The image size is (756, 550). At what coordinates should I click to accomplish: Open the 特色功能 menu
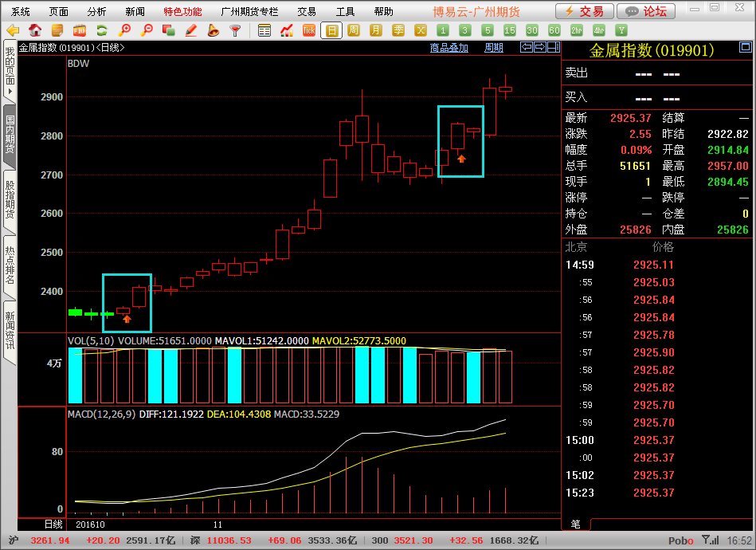tap(182, 12)
